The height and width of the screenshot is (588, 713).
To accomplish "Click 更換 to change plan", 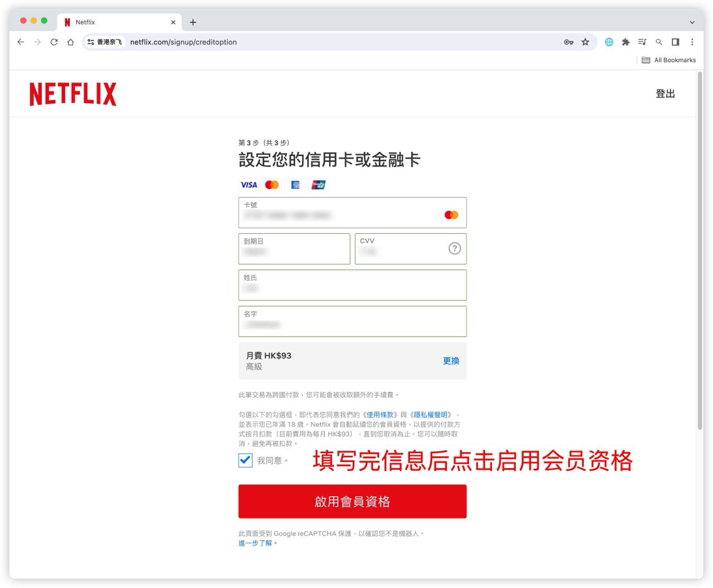I will 451,361.
